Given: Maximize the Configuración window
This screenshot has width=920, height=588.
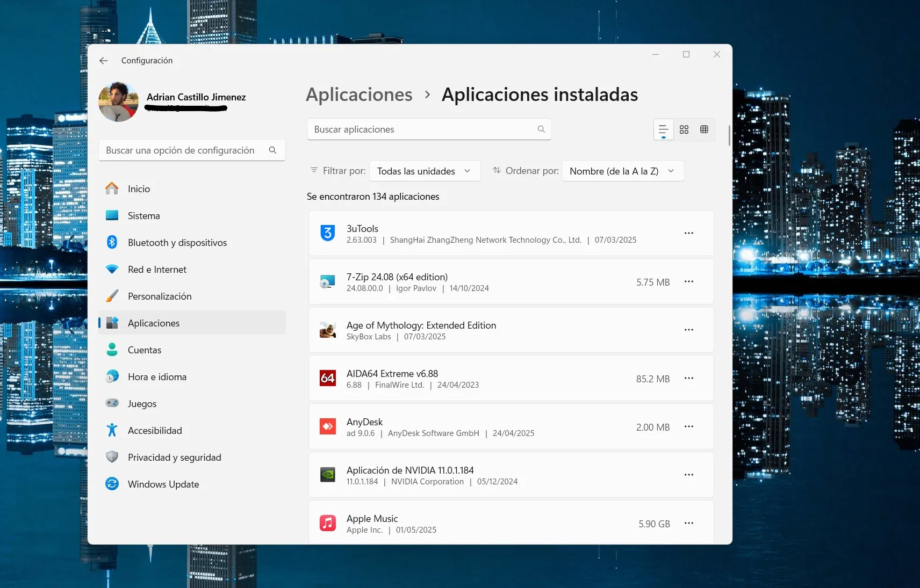Looking at the screenshot, I should tap(686, 54).
